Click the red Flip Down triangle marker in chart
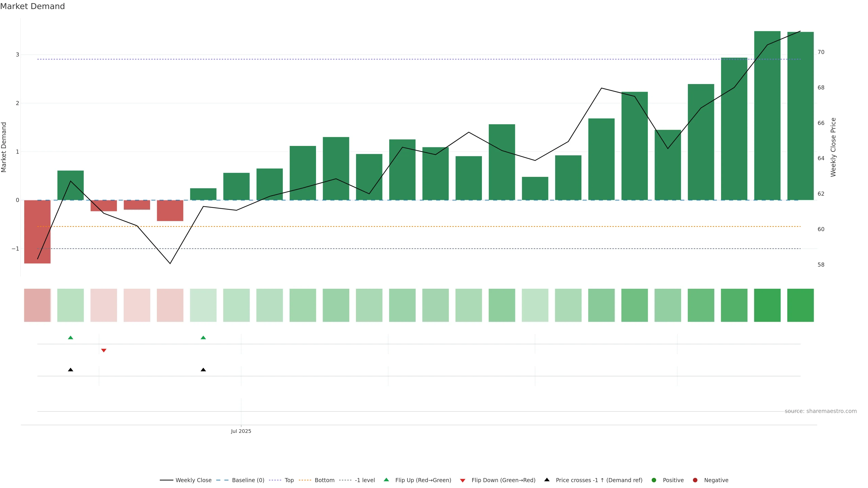This screenshot has width=868, height=488. click(x=104, y=351)
